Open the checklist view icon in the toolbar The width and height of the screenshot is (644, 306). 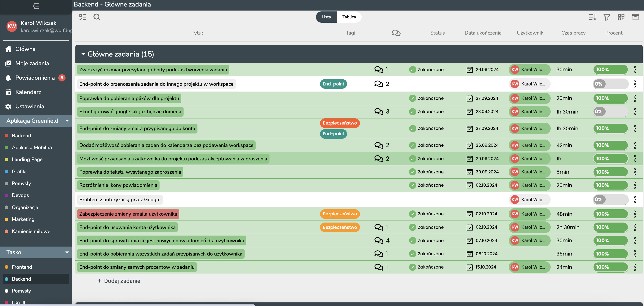83,17
